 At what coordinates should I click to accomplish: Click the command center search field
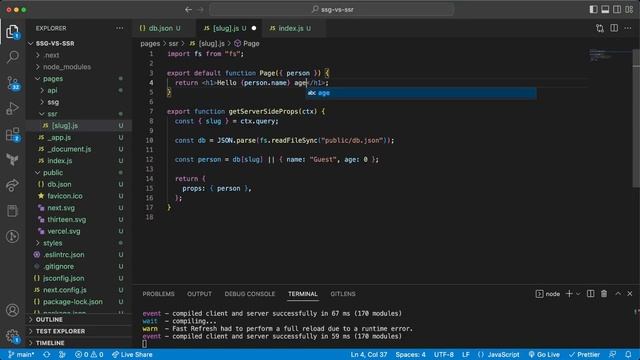(331, 9)
